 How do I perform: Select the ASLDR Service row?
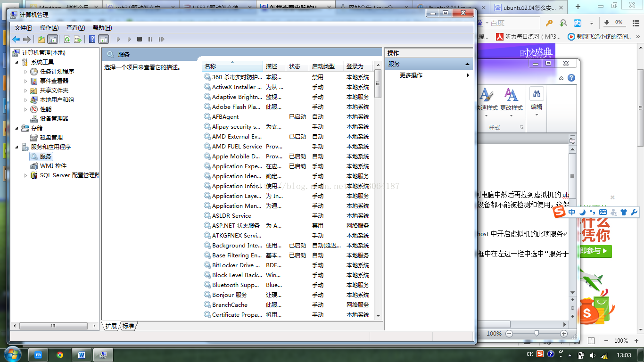click(288, 216)
